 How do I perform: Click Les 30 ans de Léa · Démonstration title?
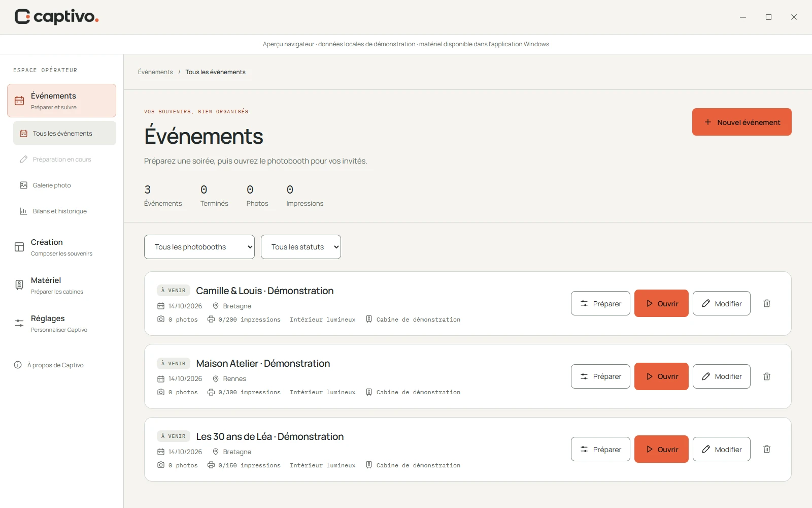tap(270, 436)
